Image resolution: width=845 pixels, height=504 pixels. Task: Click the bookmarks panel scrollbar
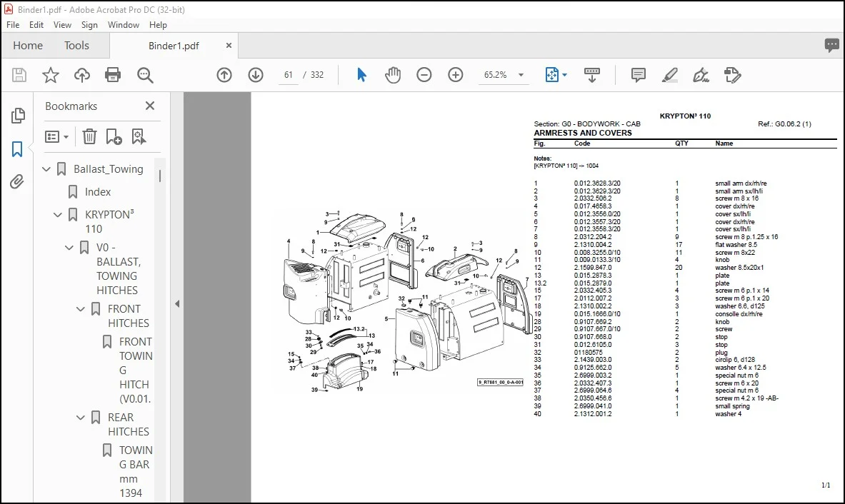coord(160,176)
